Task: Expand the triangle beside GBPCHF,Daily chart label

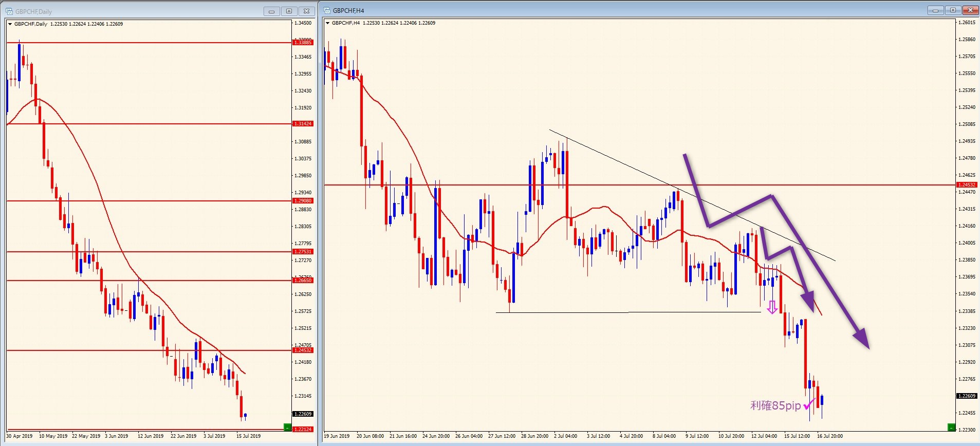Action: click(x=10, y=24)
